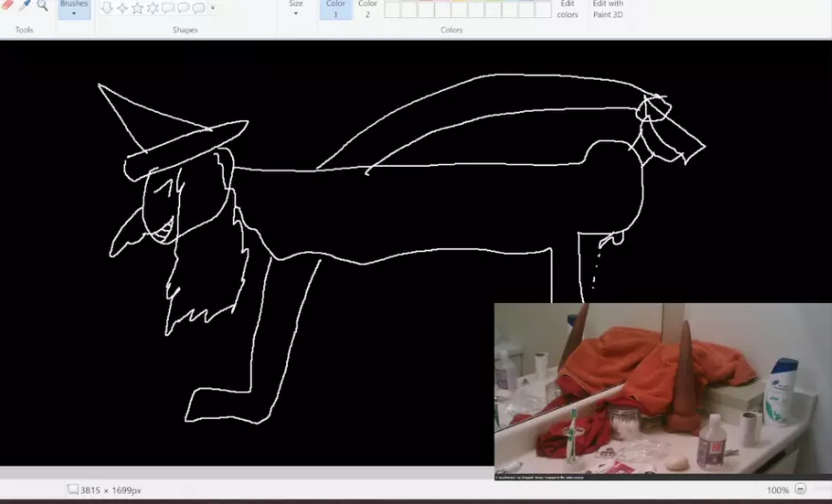Click the 100% zoom level text

point(778,490)
